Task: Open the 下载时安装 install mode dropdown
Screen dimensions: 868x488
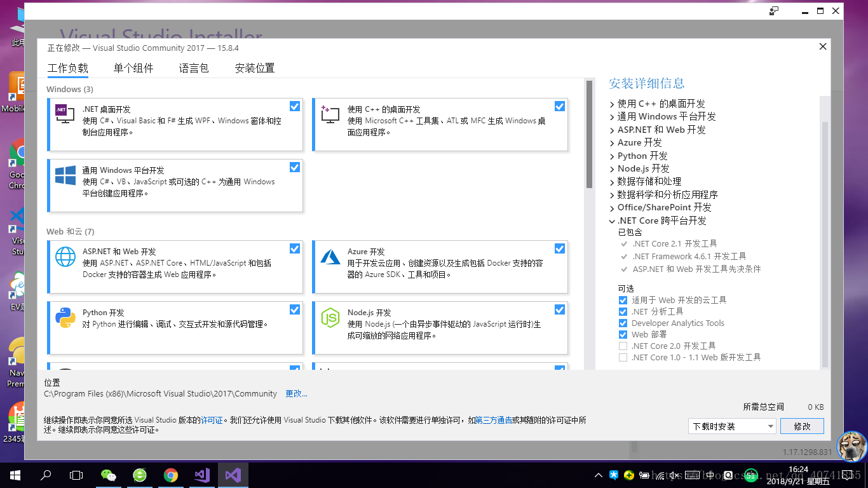Action: point(732,426)
